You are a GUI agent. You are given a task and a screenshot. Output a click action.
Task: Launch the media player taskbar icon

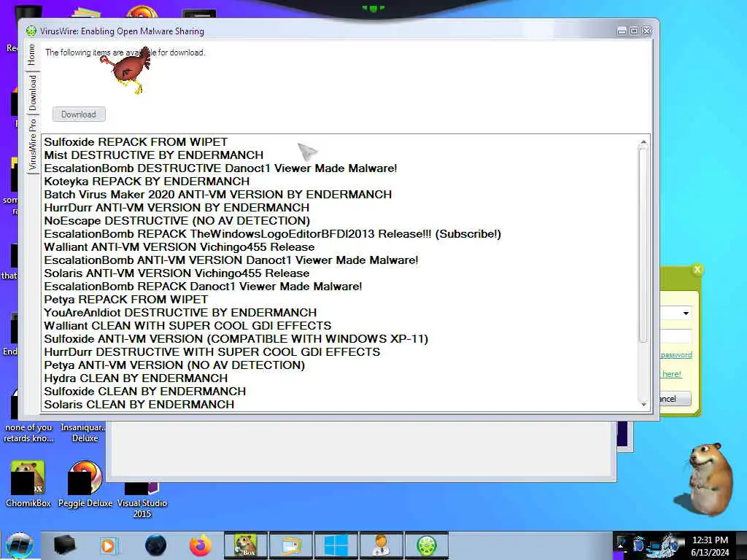108,545
